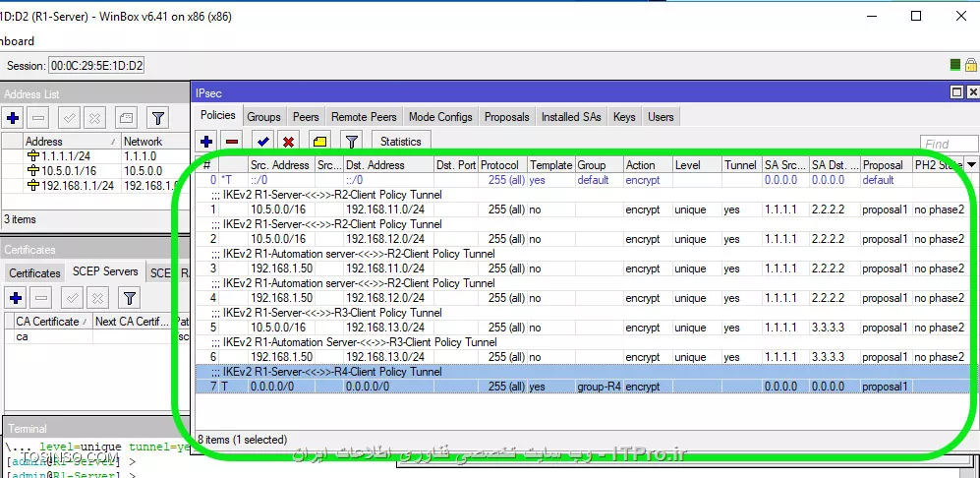980x478 pixels.
Task: Click the R4-Client Policy Tunnel comment row
Action: tap(584, 372)
